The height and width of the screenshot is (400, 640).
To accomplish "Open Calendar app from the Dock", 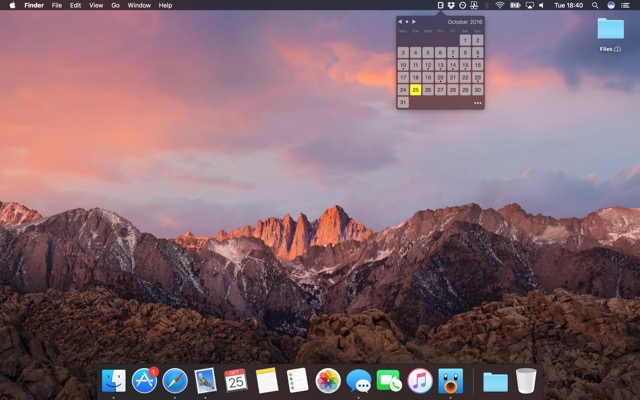I will click(x=236, y=381).
